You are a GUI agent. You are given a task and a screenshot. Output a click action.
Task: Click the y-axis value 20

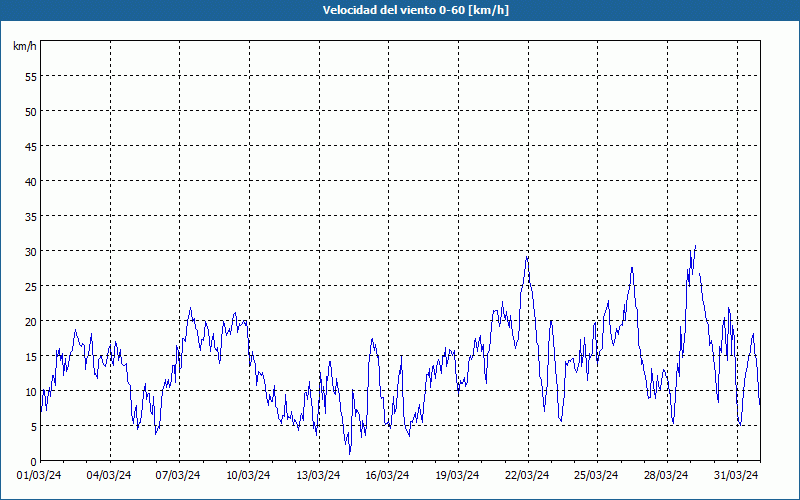click(31, 321)
